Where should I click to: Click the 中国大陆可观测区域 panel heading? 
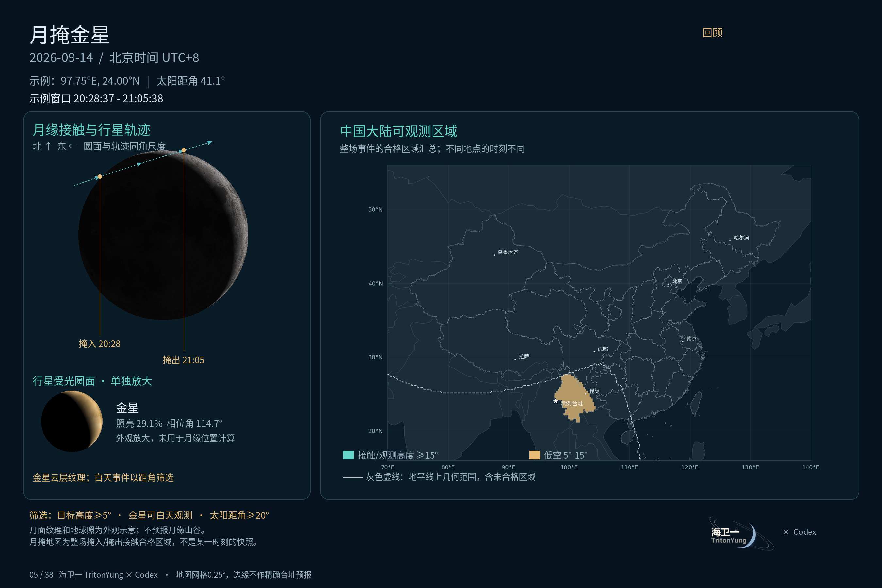point(398,131)
